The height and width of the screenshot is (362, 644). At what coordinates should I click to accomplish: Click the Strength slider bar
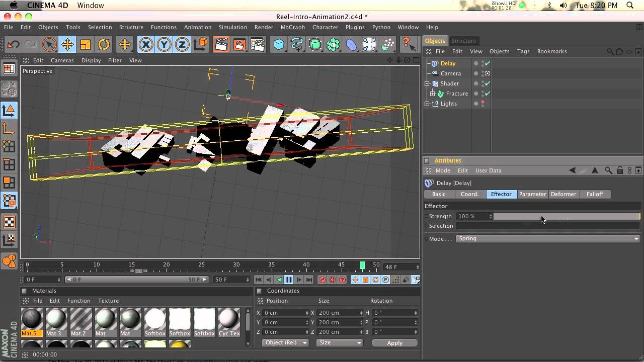566,216
